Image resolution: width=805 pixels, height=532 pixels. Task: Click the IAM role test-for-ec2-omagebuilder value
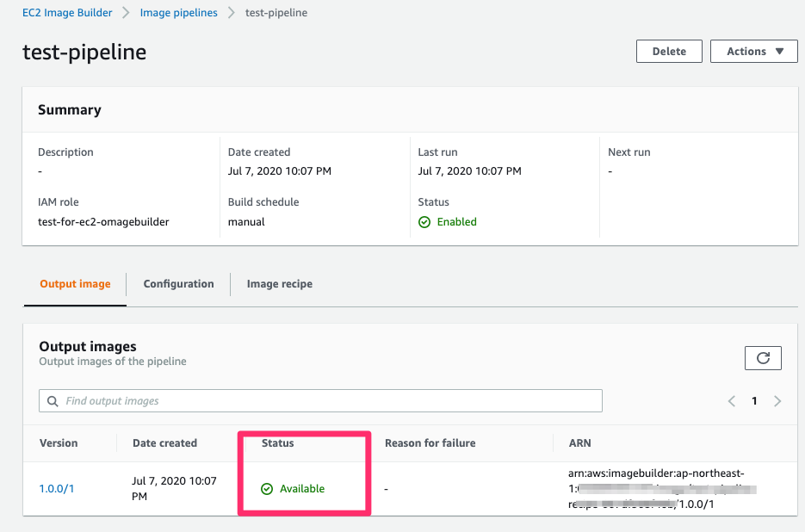tap(103, 222)
